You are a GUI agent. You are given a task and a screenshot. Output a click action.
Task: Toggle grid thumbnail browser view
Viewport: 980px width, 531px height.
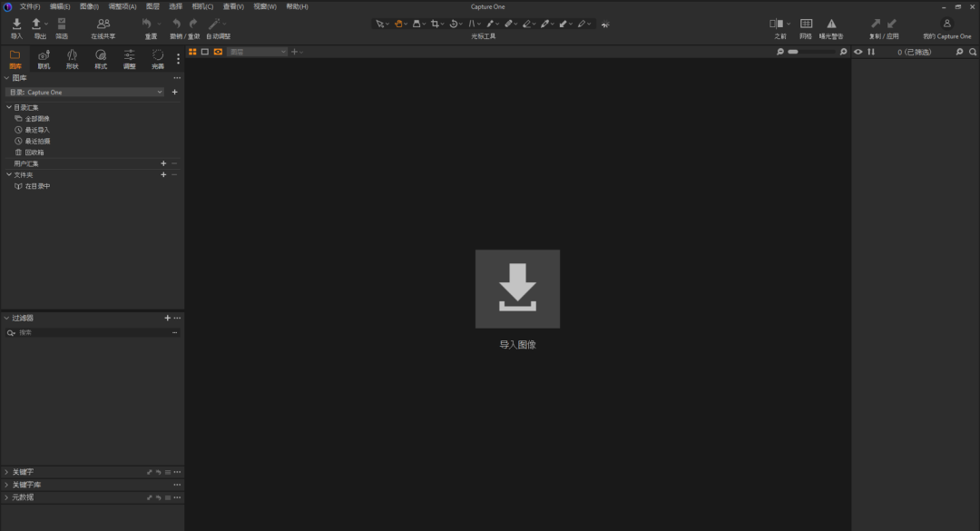coord(192,52)
